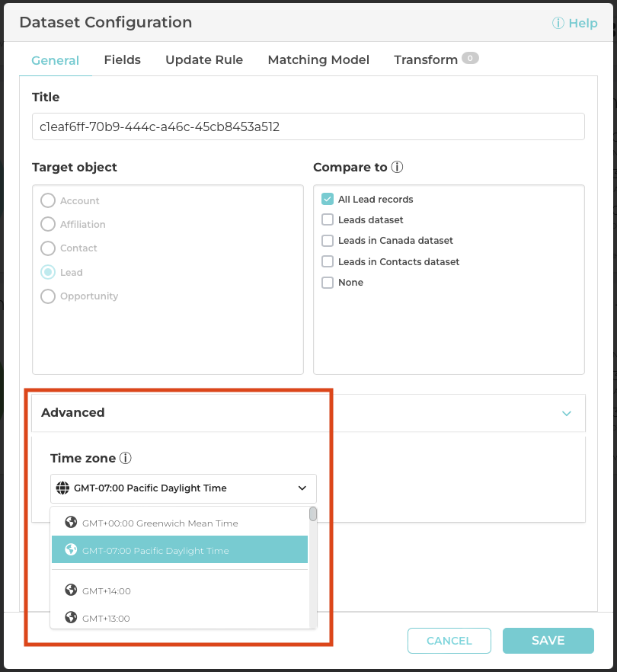Click the Compare to info icon

(x=397, y=167)
